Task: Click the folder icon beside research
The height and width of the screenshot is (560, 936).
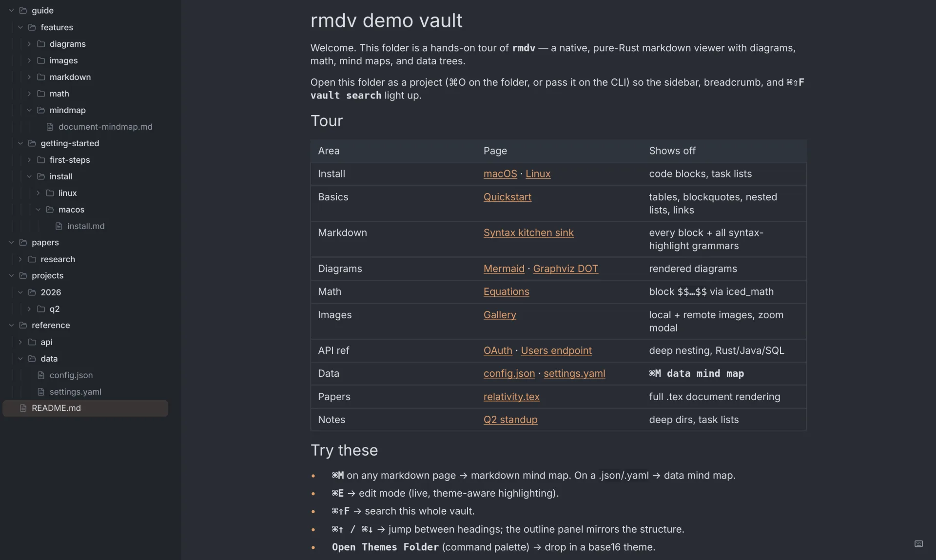Action: (x=32, y=259)
